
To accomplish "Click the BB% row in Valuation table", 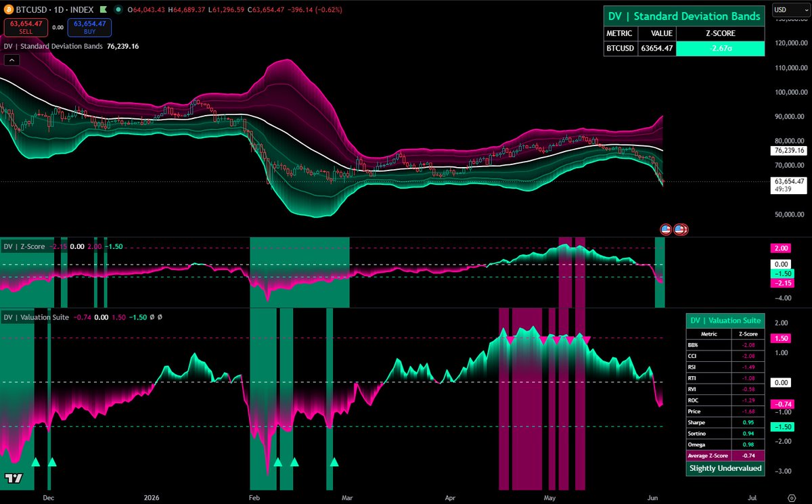I will tap(725, 345).
